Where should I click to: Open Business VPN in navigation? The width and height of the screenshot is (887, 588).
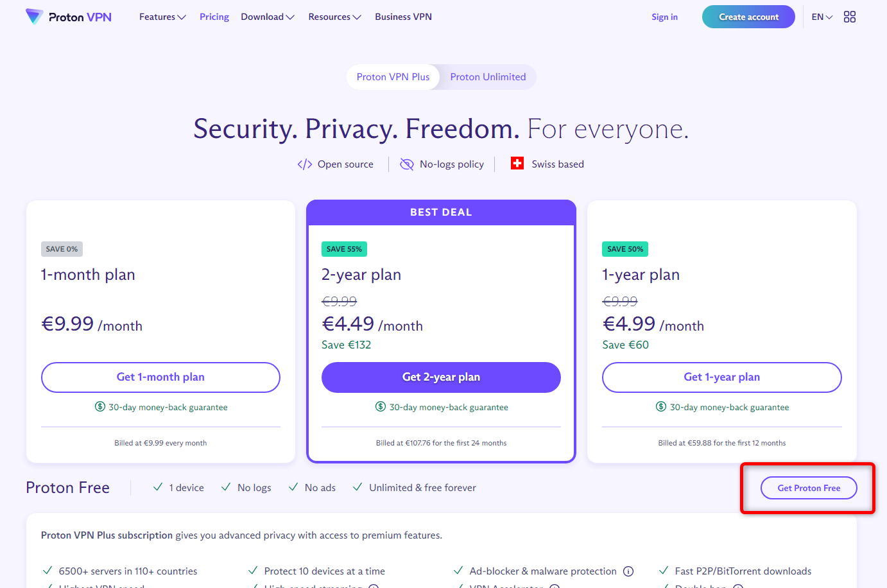point(403,17)
